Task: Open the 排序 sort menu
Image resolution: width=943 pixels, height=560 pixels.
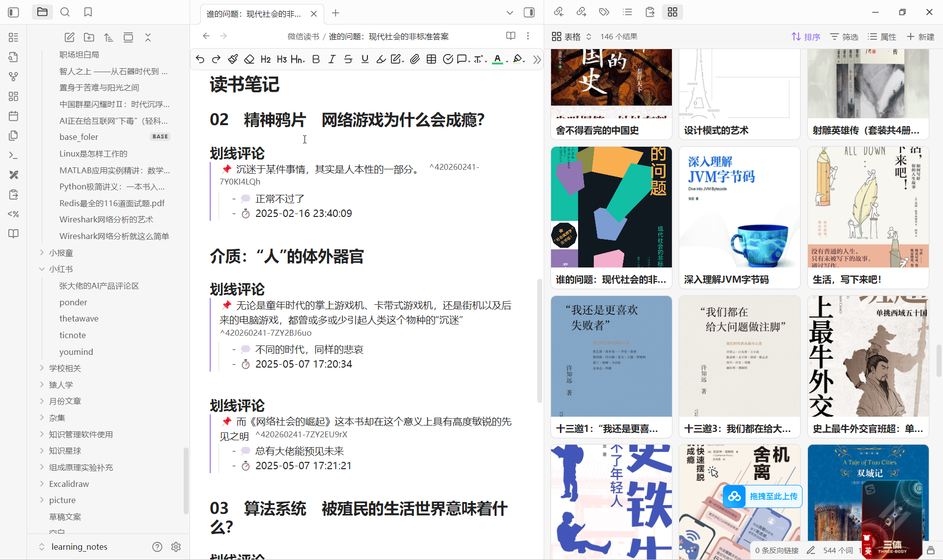Action: pos(806,37)
